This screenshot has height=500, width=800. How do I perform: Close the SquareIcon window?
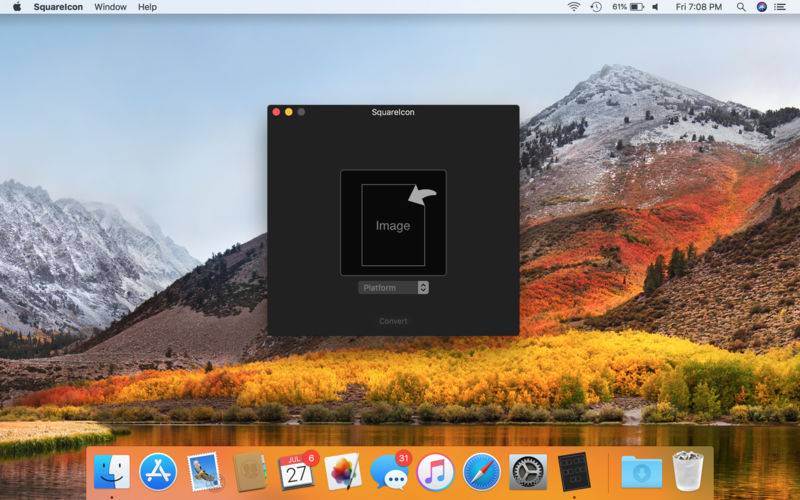coord(276,112)
